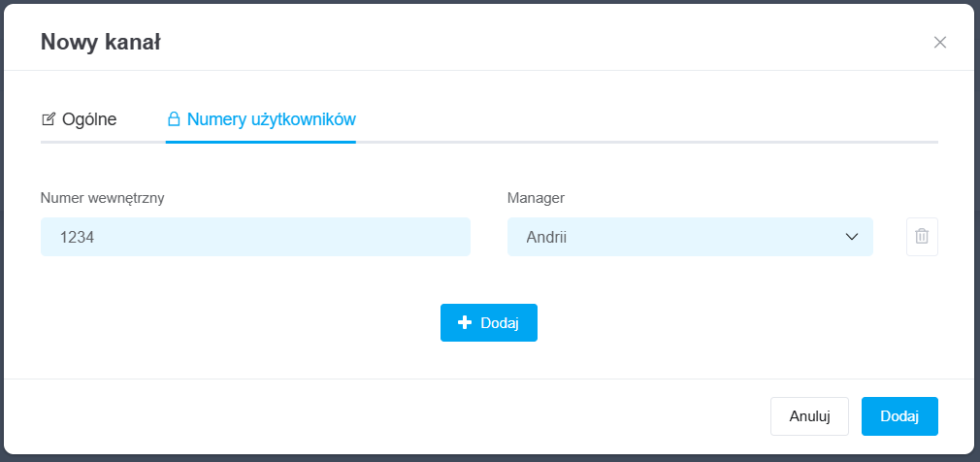Expand the Manager dropdown chevron arrow
The image size is (980, 462).
point(852,237)
